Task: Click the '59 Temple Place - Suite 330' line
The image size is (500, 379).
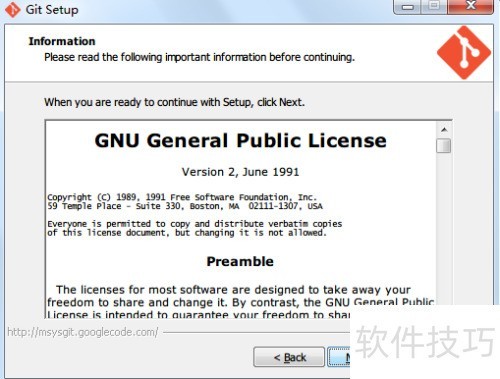Action: coord(185,206)
